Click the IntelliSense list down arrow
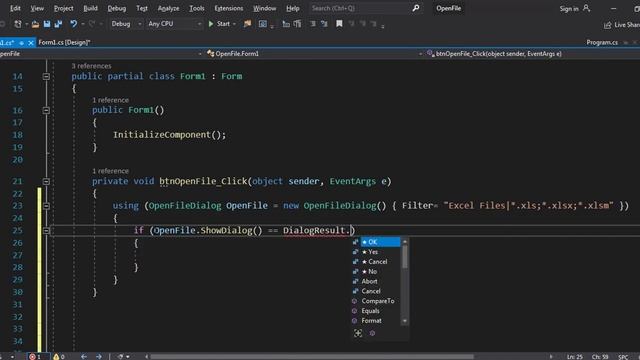The image size is (640, 360). tap(405, 321)
